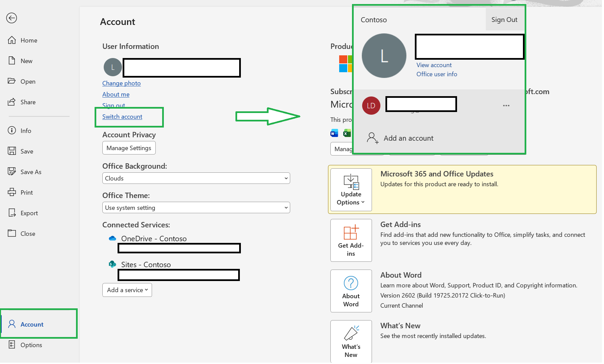Click the Sign Out button in popup
This screenshot has height=364, width=604.
[504, 20]
